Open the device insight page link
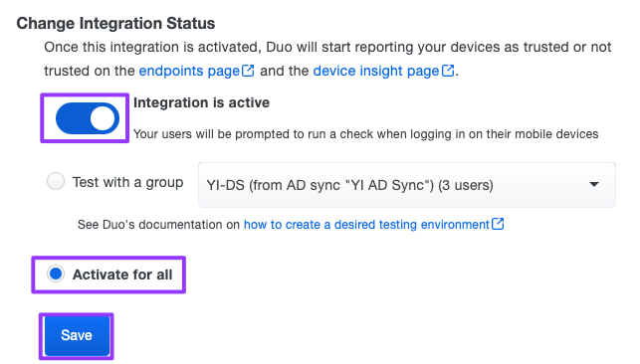This screenshot has width=640, height=364. pos(376,71)
